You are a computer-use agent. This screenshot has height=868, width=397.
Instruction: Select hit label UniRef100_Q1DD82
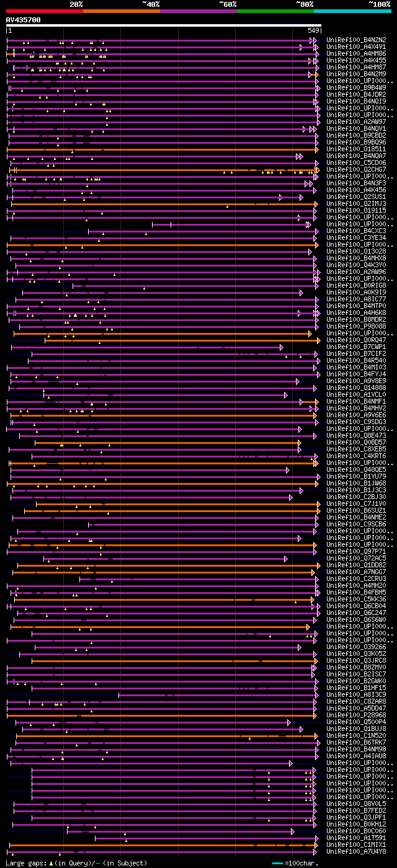click(355, 565)
